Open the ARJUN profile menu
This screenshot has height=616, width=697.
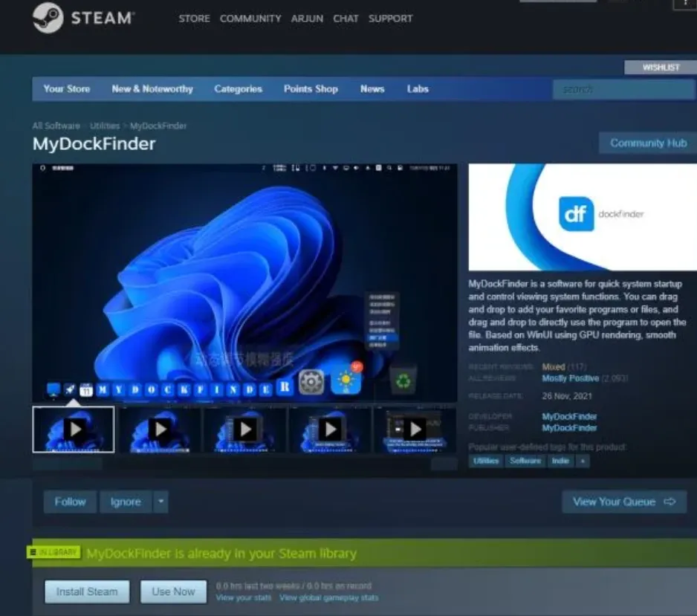click(x=307, y=19)
